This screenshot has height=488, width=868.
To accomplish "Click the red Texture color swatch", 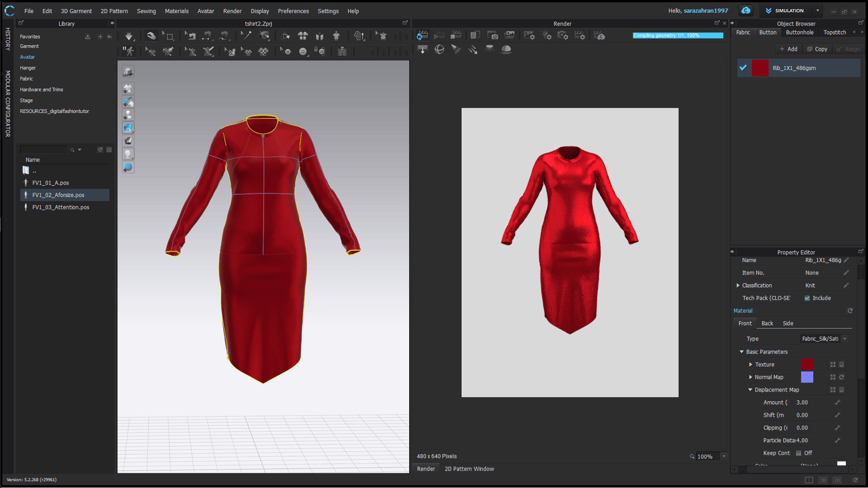I will click(x=807, y=365).
